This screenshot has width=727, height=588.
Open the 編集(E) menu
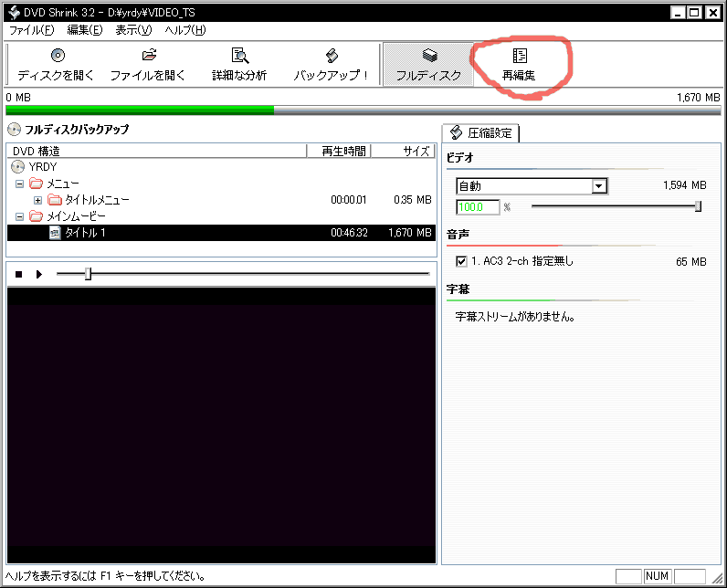(84, 30)
